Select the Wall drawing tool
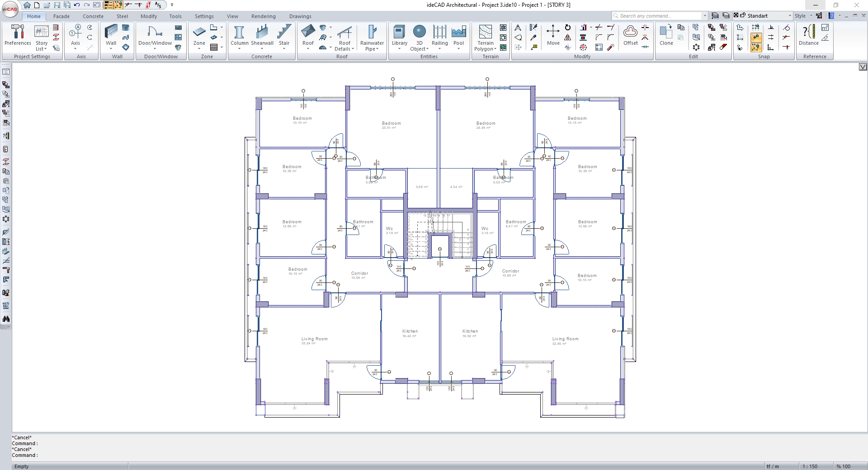This screenshot has height=470, width=868. tap(111, 36)
